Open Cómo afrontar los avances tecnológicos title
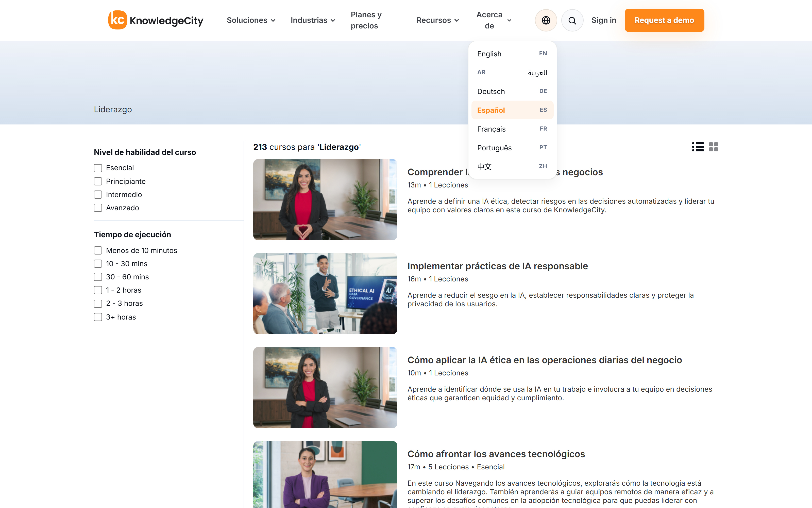Screen dimensions: 812x508 496,454
